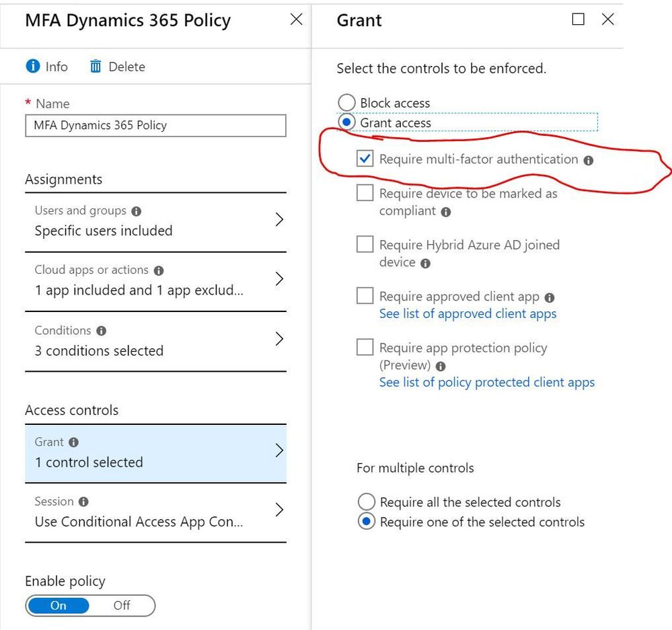The width and height of the screenshot is (672, 630).
Task: Expand the Conditions section chevron
Action: point(279,340)
